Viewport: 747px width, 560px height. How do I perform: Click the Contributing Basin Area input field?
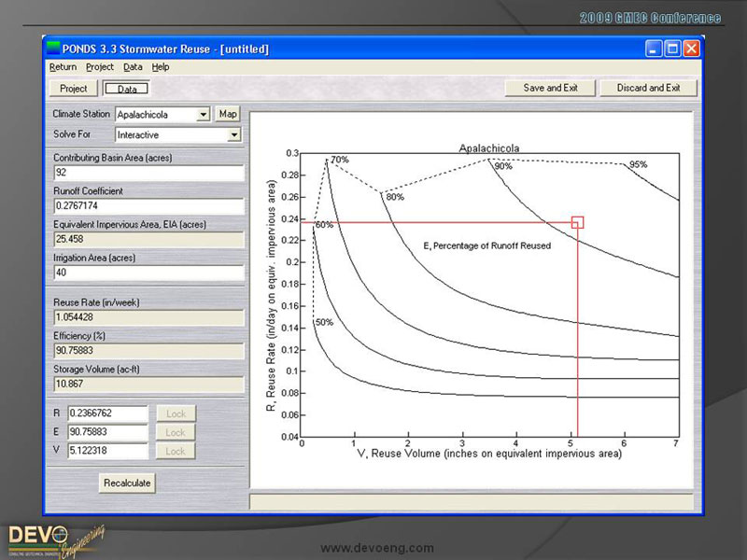point(148,173)
